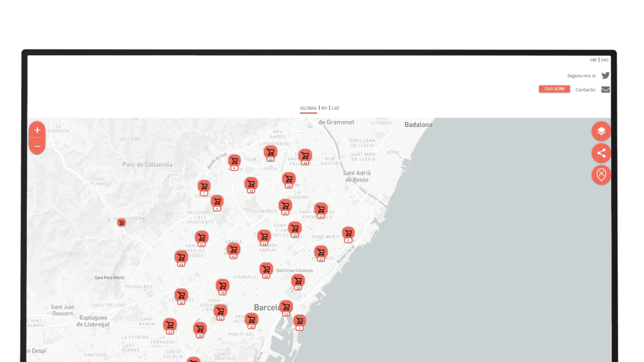This screenshot has width=644, height=362.
Task: Toggle the language to CAT
Action: pyautogui.click(x=593, y=60)
